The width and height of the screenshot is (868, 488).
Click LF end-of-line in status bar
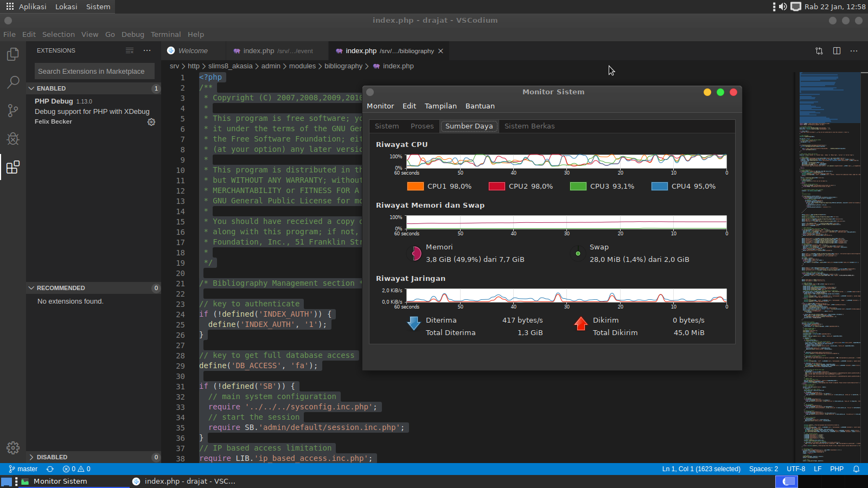point(818,469)
